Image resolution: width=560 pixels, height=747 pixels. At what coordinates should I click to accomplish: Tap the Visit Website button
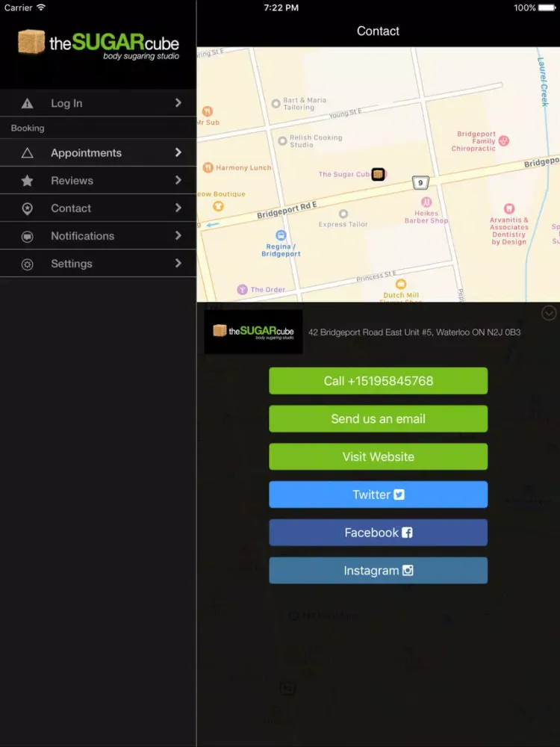(378, 456)
